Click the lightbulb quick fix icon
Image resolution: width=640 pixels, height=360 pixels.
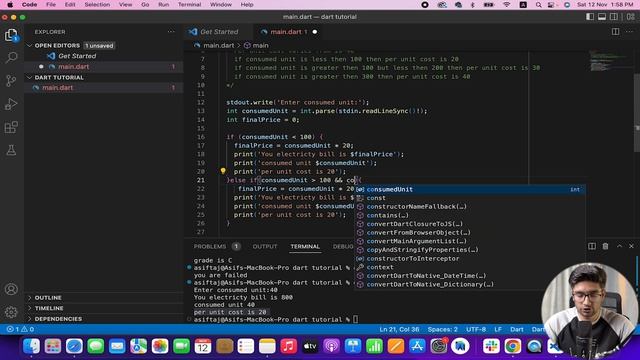pos(223,171)
